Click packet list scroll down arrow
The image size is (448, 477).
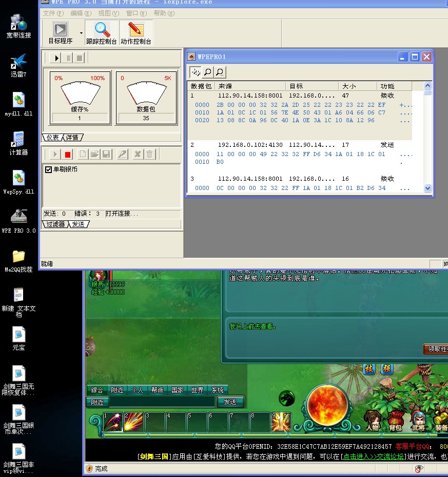427,188
